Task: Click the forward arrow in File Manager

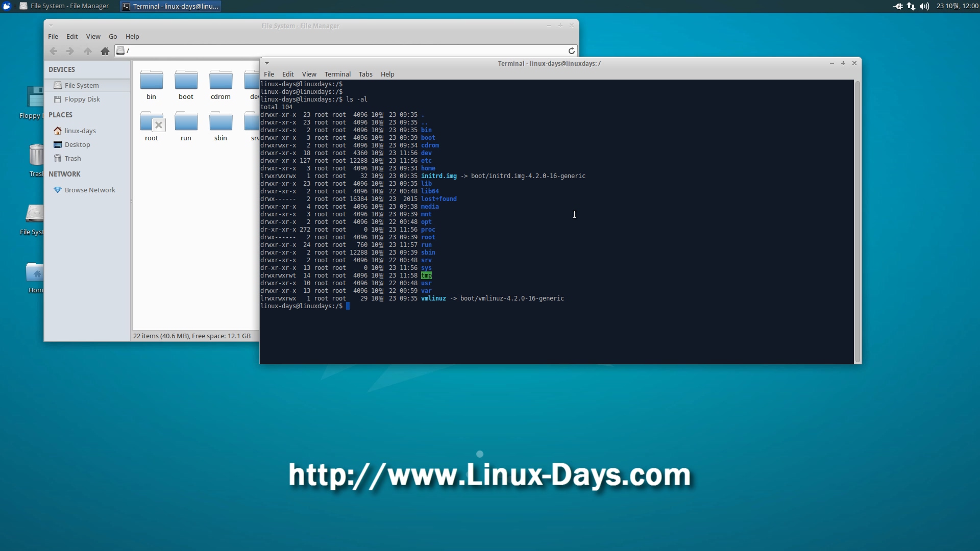Action: pyautogui.click(x=70, y=51)
